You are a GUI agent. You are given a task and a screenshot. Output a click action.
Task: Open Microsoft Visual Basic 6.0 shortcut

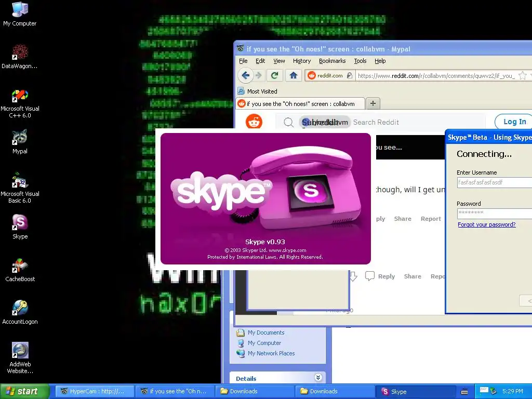(x=20, y=188)
